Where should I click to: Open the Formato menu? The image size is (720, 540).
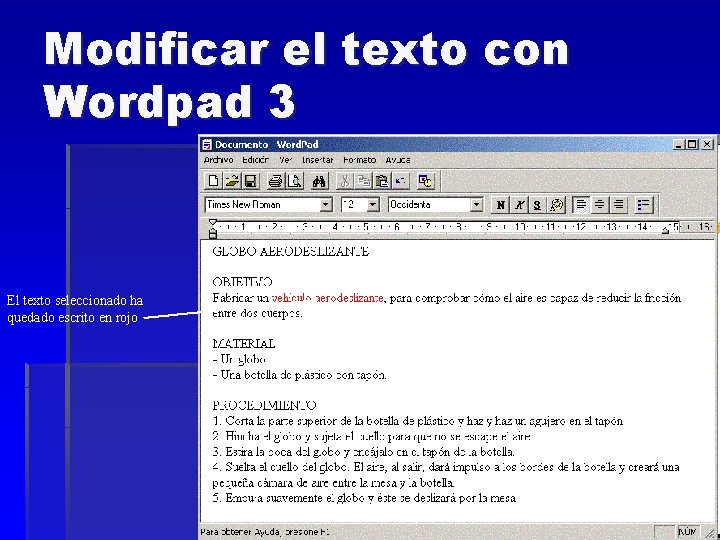click(360, 160)
